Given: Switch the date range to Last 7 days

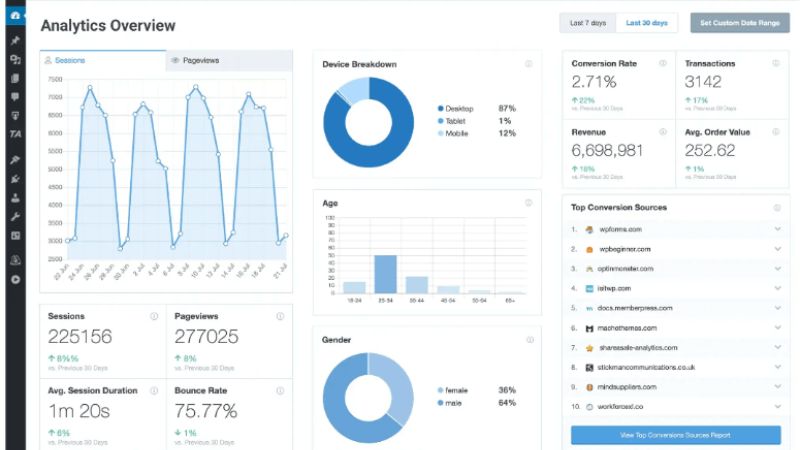Looking at the screenshot, I should tap(587, 22).
